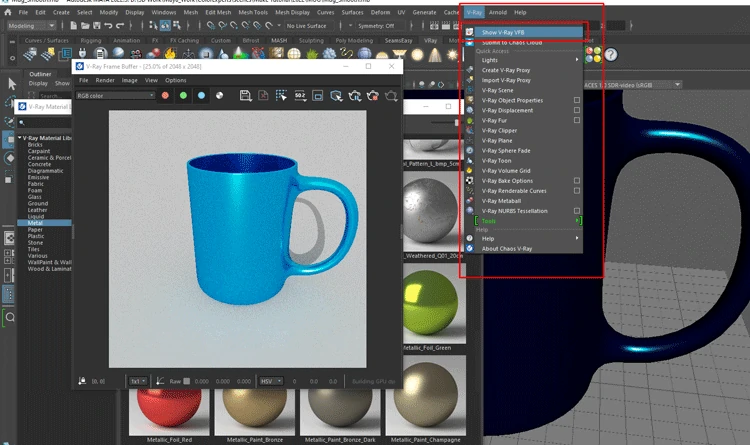Screen dimensions: 750x445
Task: Click the red channel circle in VFB
Action: pos(165,96)
